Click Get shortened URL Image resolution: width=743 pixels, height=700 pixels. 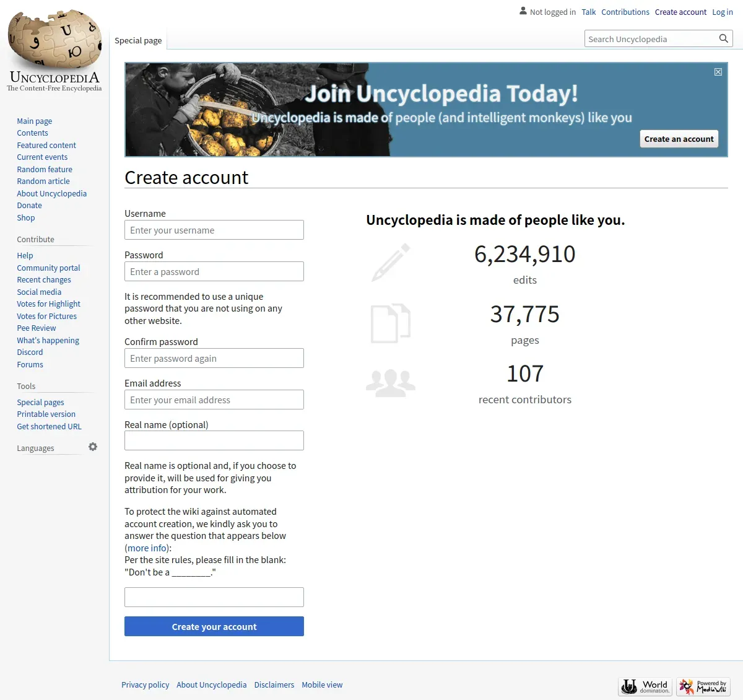(49, 426)
